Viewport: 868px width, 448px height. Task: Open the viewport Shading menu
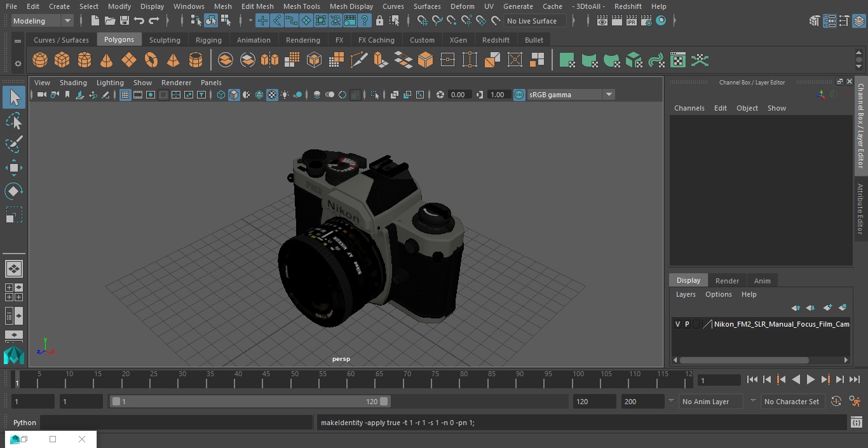point(73,83)
